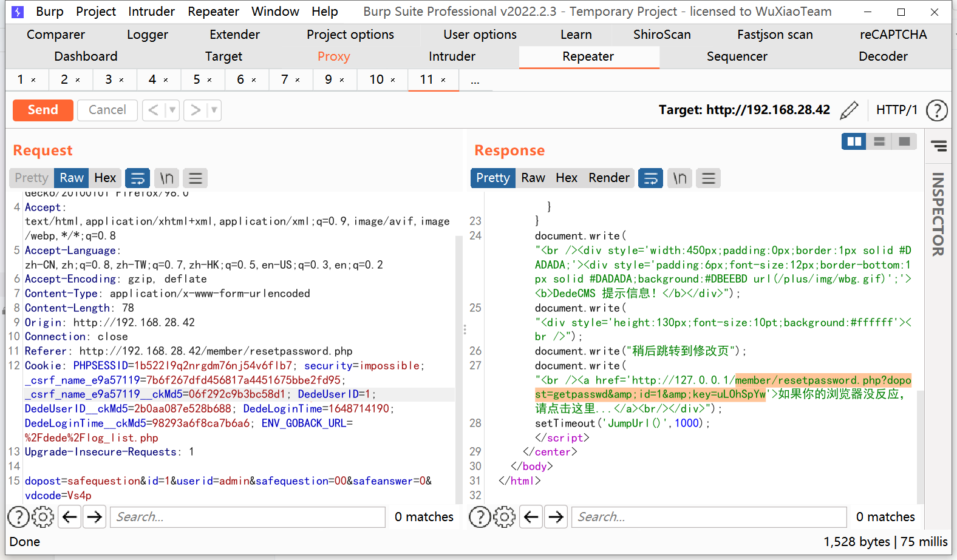Toggle non-printable characters in Request panel
The width and height of the screenshot is (957, 560).
(166, 178)
